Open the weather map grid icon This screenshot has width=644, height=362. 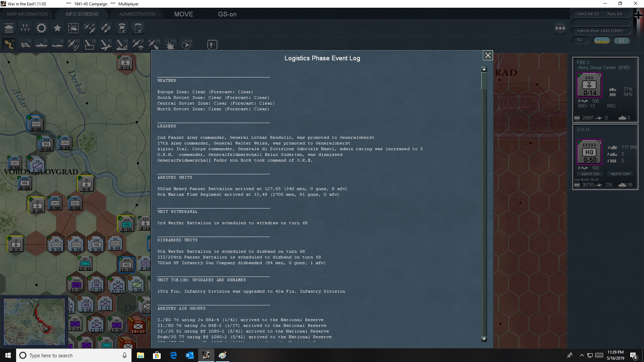[73, 28]
